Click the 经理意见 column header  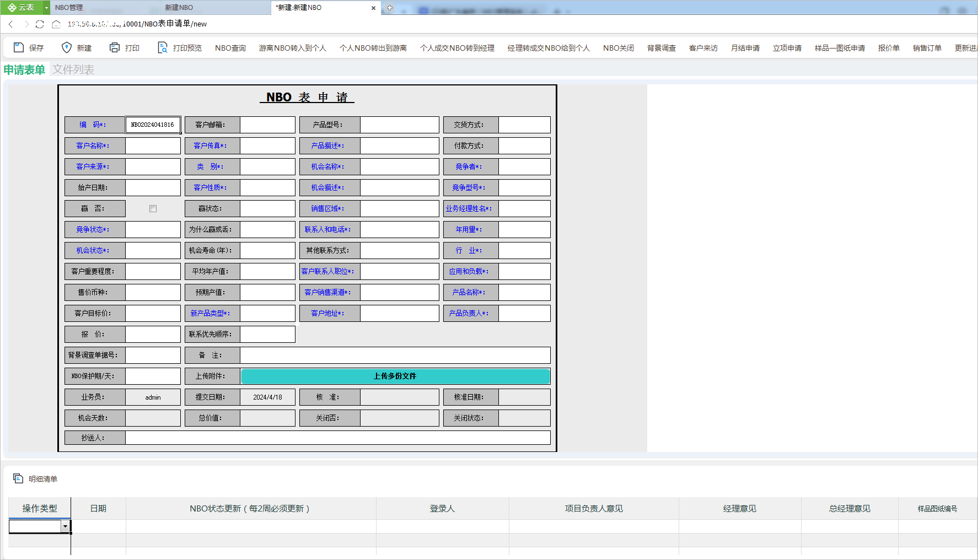pyautogui.click(x=740, y=508)
